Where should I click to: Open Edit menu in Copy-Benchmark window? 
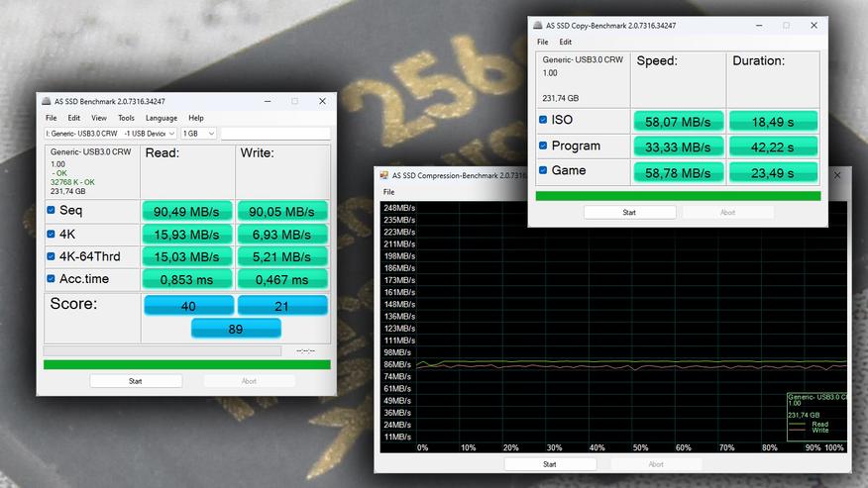click(565, 43)
